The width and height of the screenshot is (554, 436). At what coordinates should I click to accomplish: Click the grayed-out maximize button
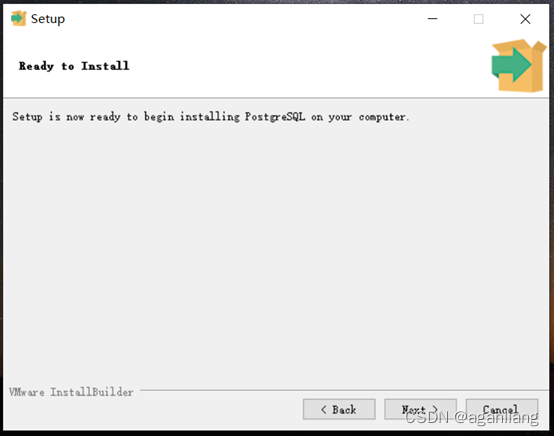pyautogui.click(x=478, y=19)
